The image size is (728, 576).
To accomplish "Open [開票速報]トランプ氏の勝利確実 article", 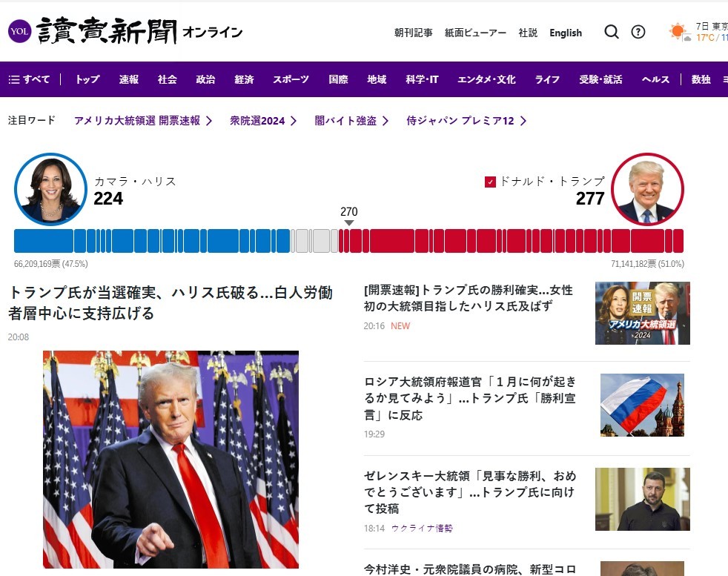I will click(x=469, y=298).
